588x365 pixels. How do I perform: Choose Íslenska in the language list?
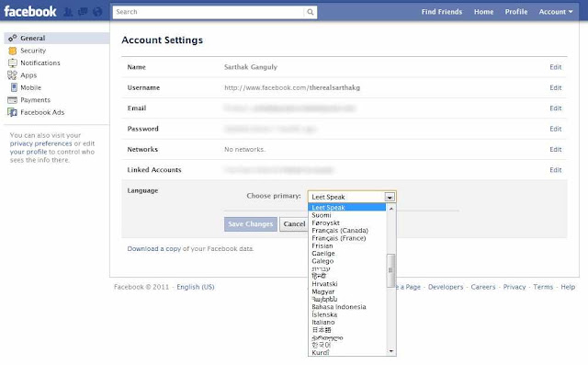pos(347,314)
